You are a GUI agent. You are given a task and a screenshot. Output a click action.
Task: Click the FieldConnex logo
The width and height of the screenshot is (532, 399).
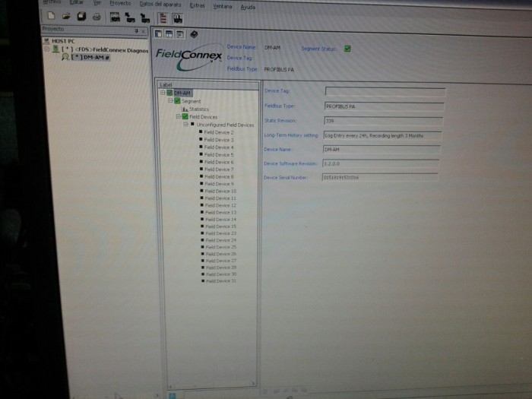coord(189,57)
